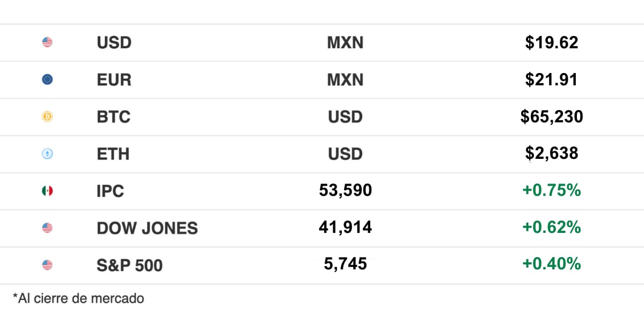Image resolution: width=644 pixels, height=322 pixels.
Task: Select the EUR currency label
Action: (x=114, y=80)
